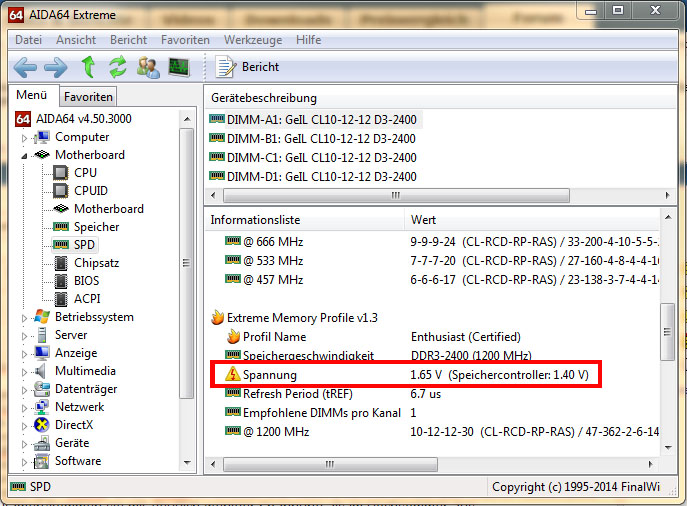Select the SPD memory icon in tree
The image size is (687, 506).
pyautogui.click(x=61, y=244)
